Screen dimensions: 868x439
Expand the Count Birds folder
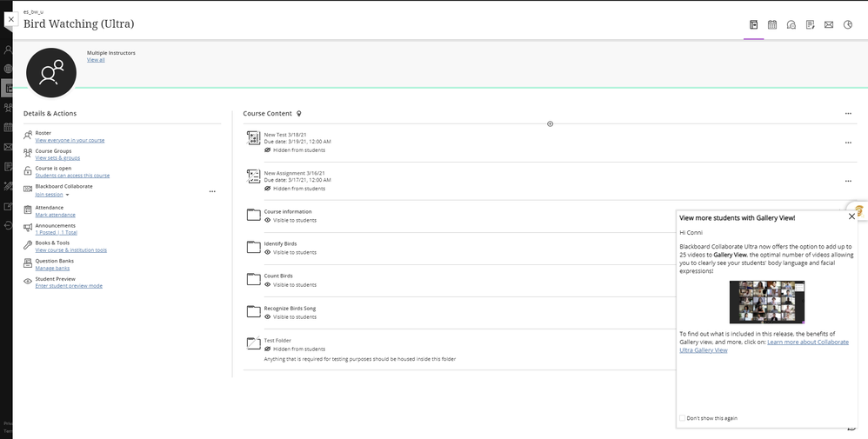[x=254, y=279]
